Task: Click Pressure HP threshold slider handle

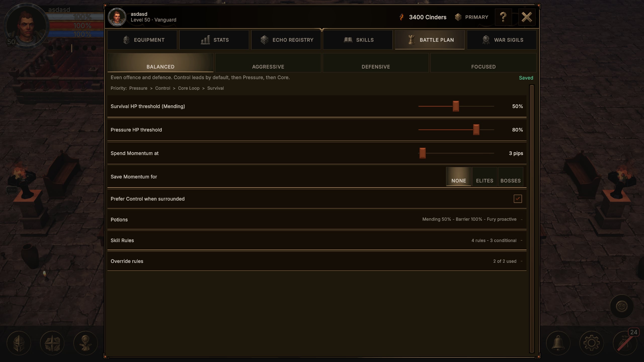Action: [x=476, y=130]
